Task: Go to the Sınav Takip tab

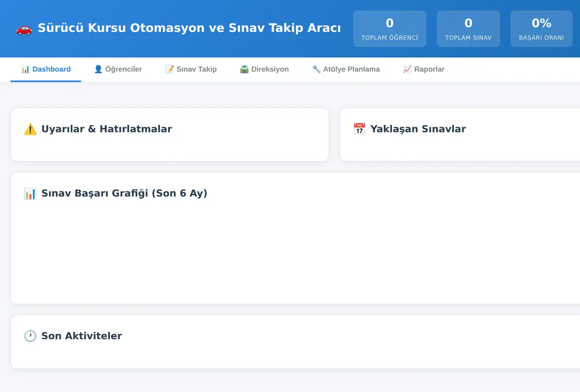Action: pos(191,70)
